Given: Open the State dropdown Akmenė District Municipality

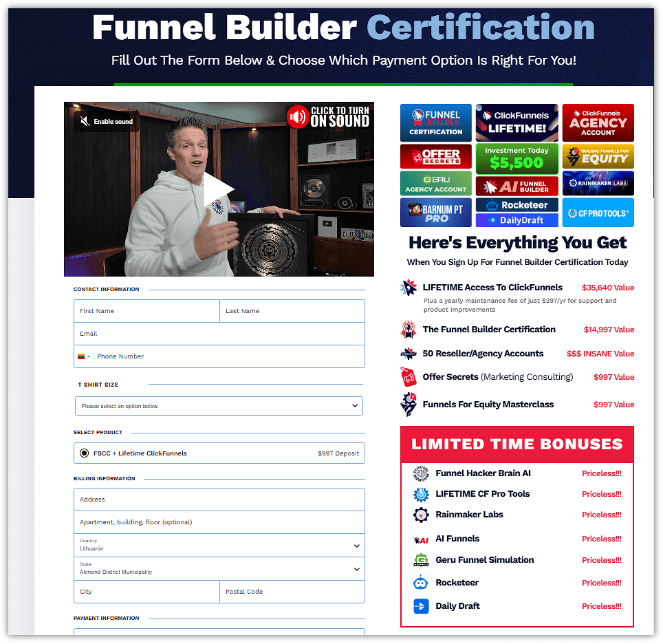Looking at the screenshot, I should pos(219,569).
